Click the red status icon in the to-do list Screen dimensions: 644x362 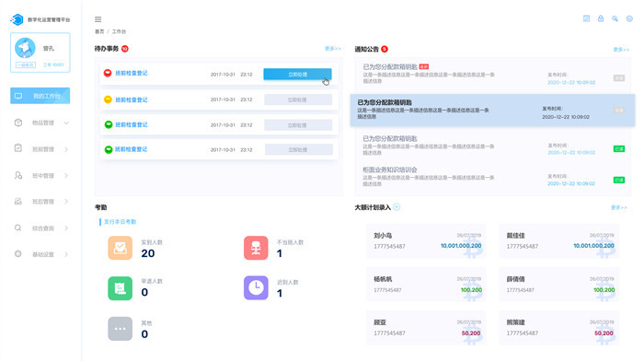coord(108,73)
